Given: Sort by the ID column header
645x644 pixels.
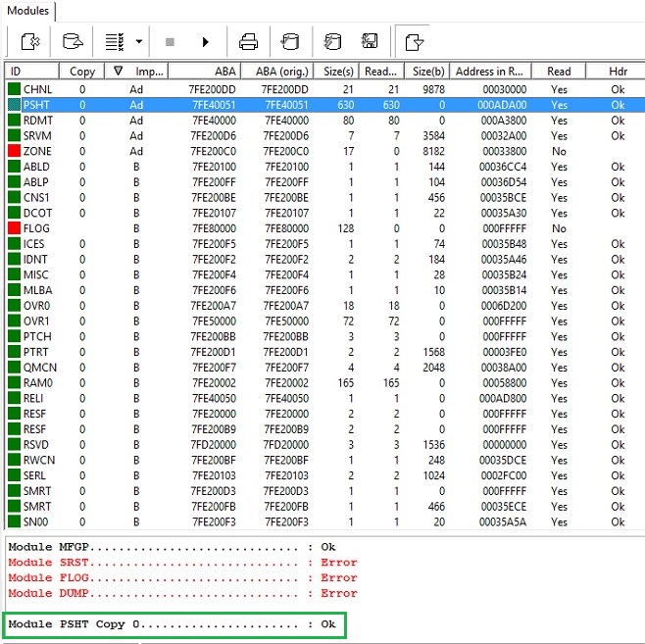Looking at the screenshot, I should (30, 71).
